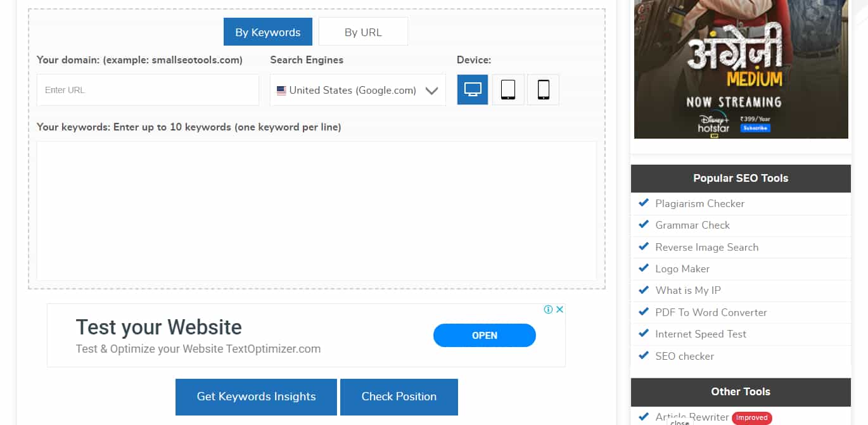Click the Enter URL domain input field
868x425 pixels.
click(x=148, y=90)
